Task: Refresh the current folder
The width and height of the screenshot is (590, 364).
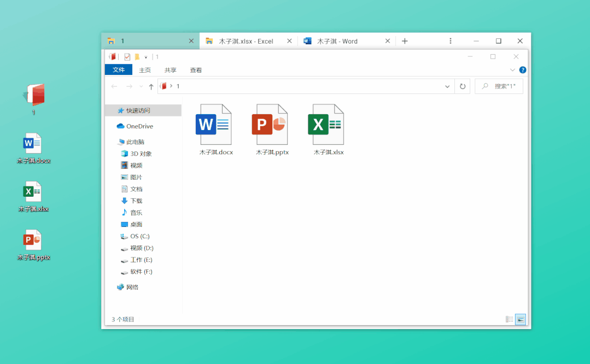Action: [x=463, y=86]
